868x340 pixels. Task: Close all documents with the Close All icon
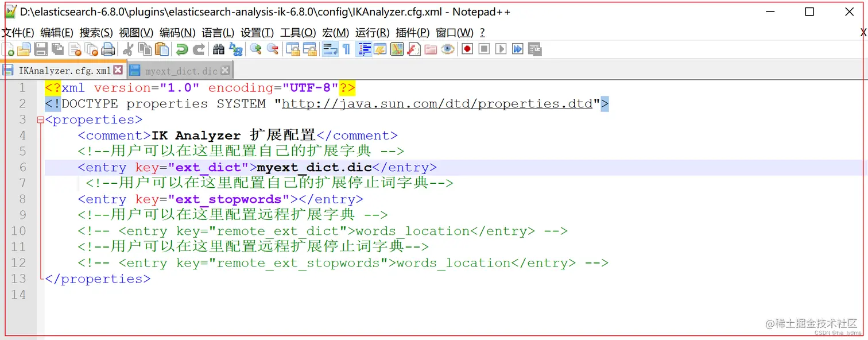pyautogui.click(x=91, y=49)
